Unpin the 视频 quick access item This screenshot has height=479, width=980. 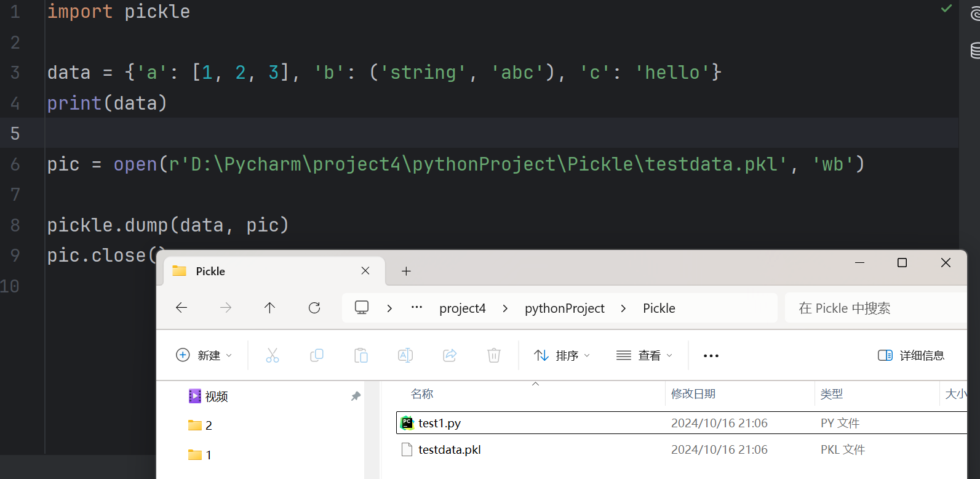coord(356,396)
